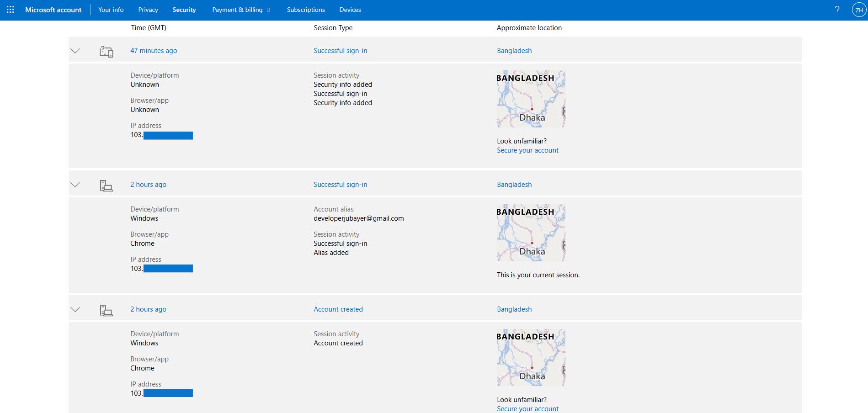The height and width of the screenshot is (413, 868).
Task: Click the PC icon beside the Account created row
Action: pos(107,310)
